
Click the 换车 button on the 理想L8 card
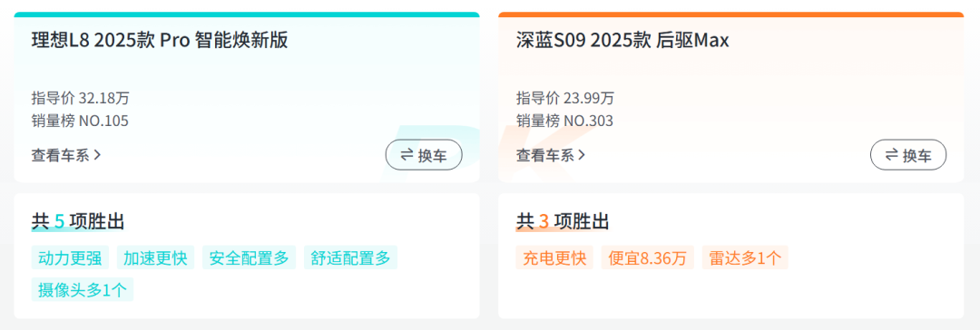[424, 155]
